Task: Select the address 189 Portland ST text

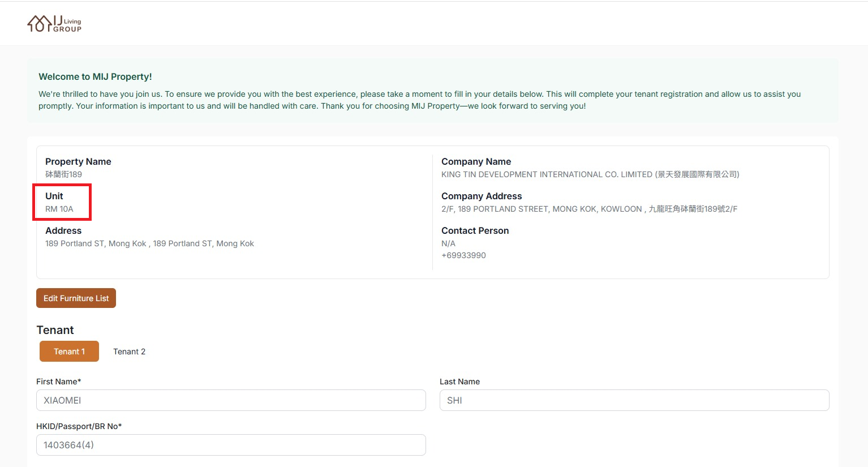Action: pos(149,243)
